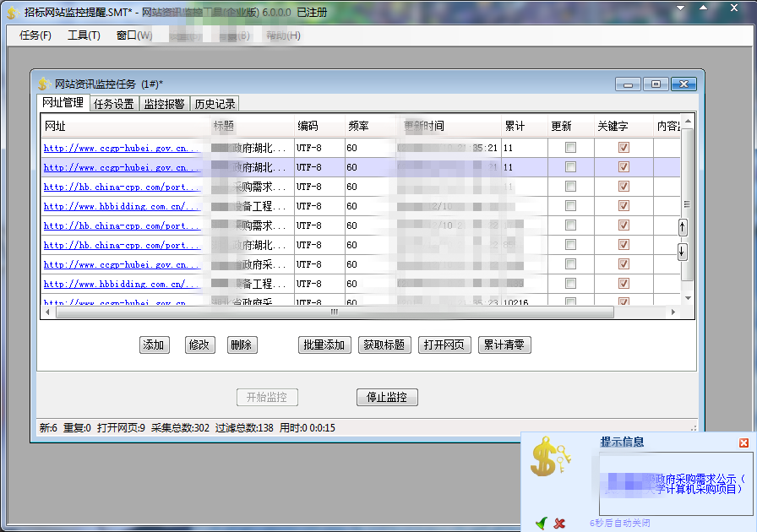
Task: Click the large dollar-and-keys icon in the 提示信息 popup
Action: (550, 456)
